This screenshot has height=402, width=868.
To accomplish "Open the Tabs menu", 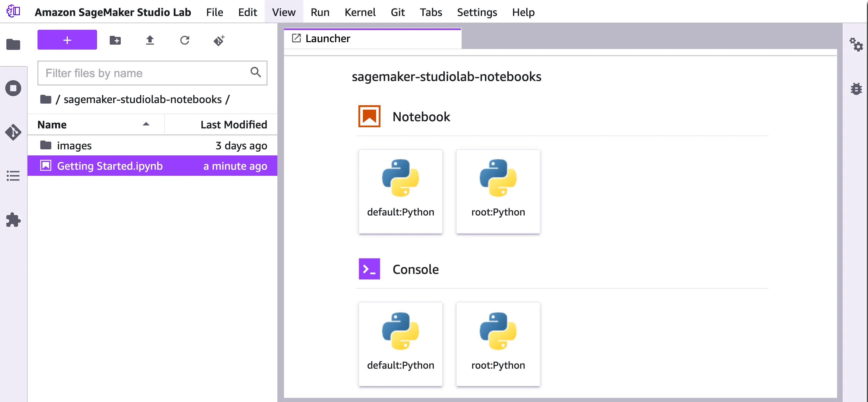I will [x=431, y=12].
